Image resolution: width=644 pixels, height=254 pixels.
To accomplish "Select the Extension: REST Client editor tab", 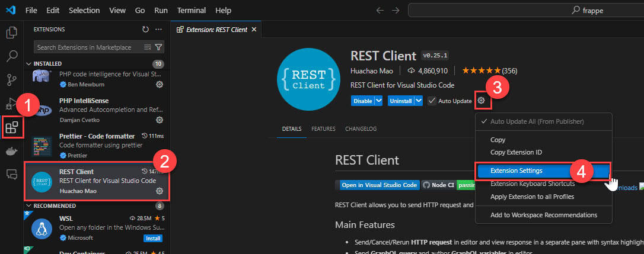I will [216, 30].
